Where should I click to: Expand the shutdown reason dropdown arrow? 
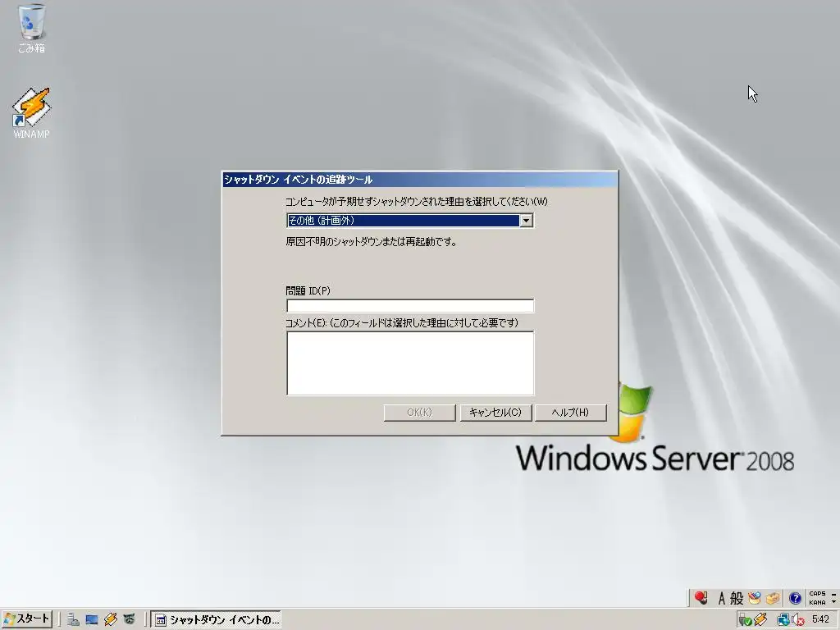[x=526, y=221]
